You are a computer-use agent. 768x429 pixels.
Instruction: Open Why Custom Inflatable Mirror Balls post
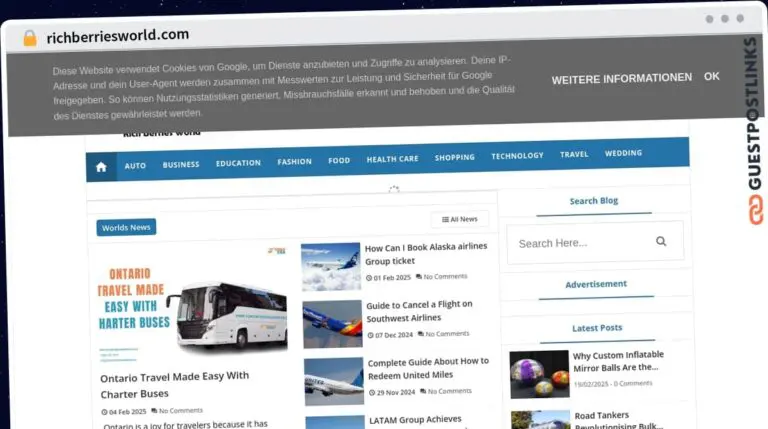[x=618, y=361]
